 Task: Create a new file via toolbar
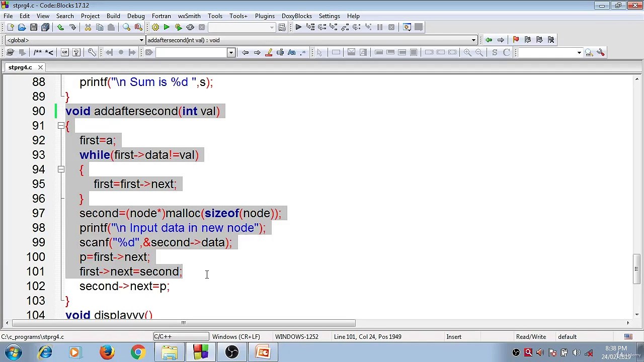[10, 27]
